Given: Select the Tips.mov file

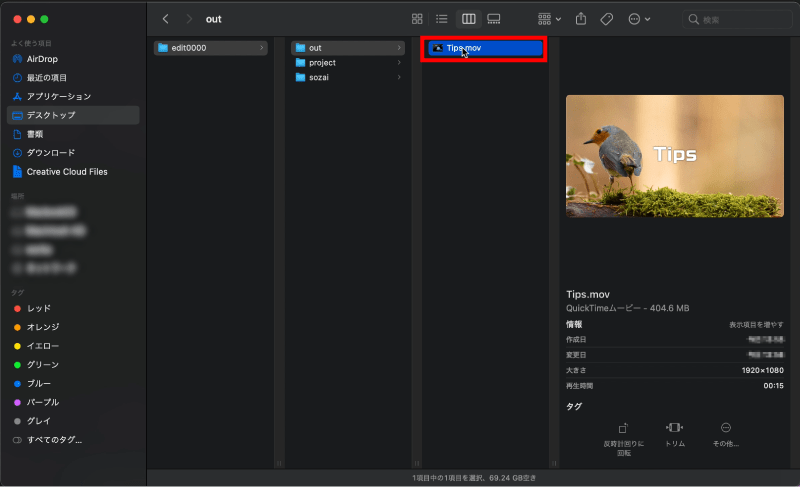Looking at the screenshot, I should pyautogui.click(x=485, y=47).
